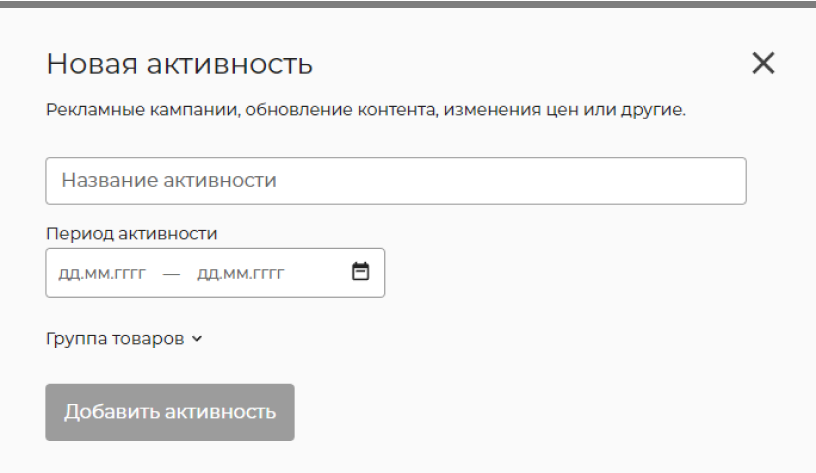Click the chevron next to Группа товаров
The image size is (816, 473).
coord(197,339)
